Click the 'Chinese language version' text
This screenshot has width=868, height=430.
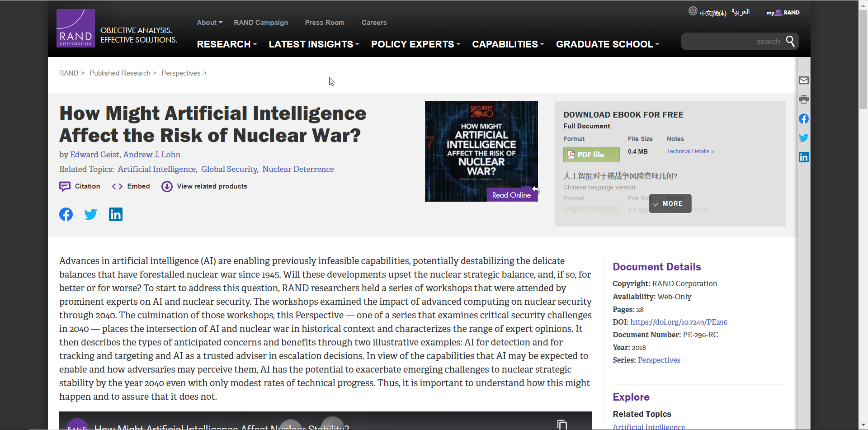pos(599,187)
